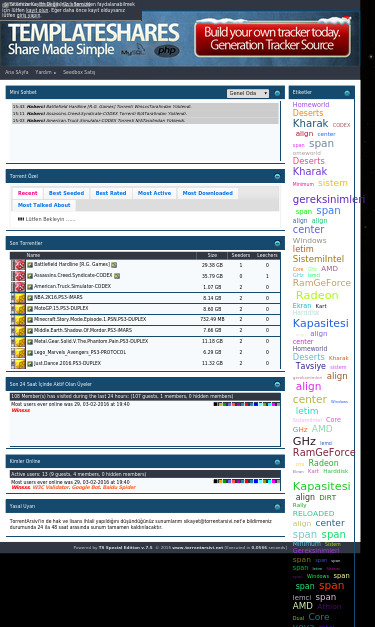Collapse the Son 24 Saat İçinde Aktif panel
The height and width of the screenshot is (627, 375).
pos(277,384)
